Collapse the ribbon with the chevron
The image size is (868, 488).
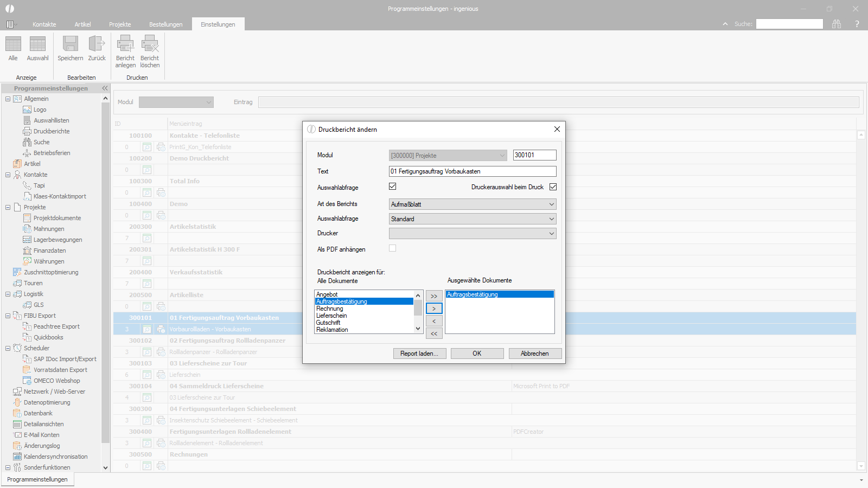[725, 24]
